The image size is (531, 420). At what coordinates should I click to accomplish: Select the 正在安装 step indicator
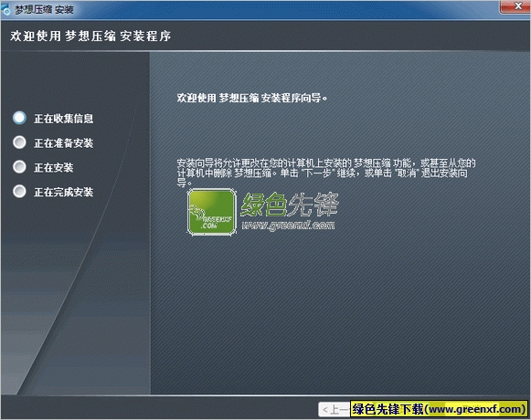pos(19,167)
